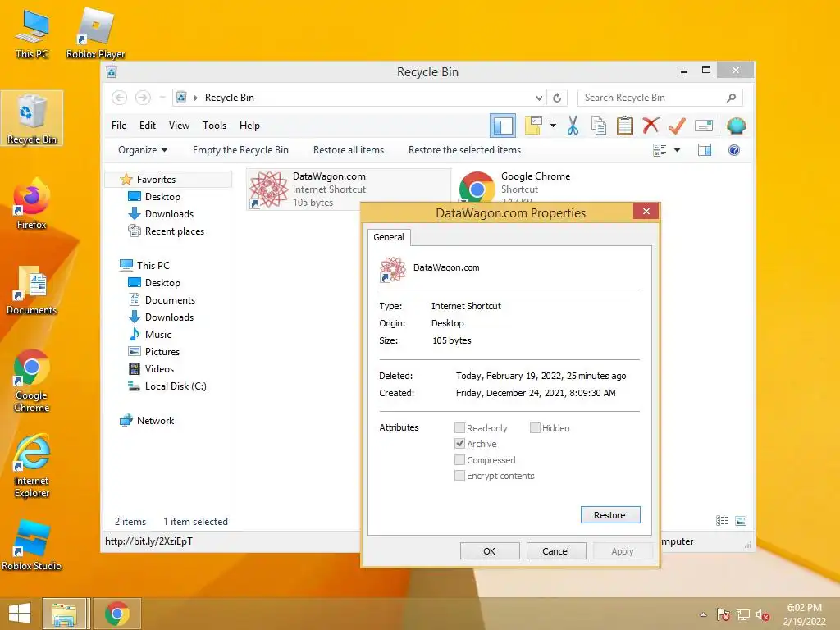This screenshot has height=630, width=840.
Task: Toggle the preview pane icon near Help
Action: tap(705, 151)
